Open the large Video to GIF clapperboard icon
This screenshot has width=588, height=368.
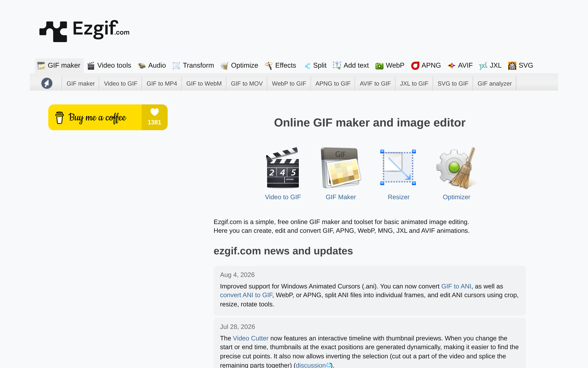(x=283, y=168)
